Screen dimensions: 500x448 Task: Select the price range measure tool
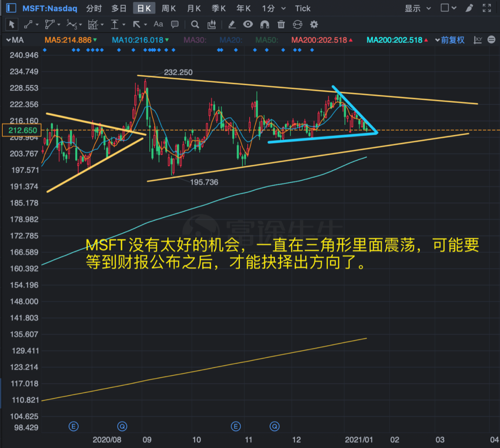[x=114, y=25]
